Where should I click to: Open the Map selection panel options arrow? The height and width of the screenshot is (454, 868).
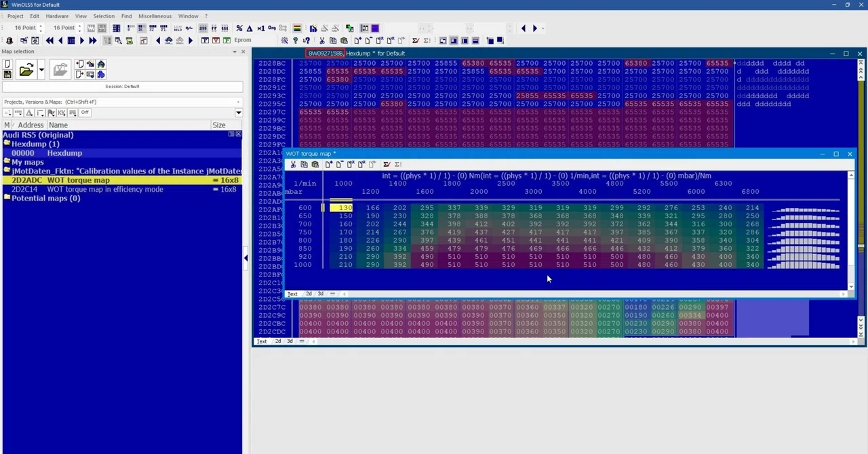click(235, 51)
